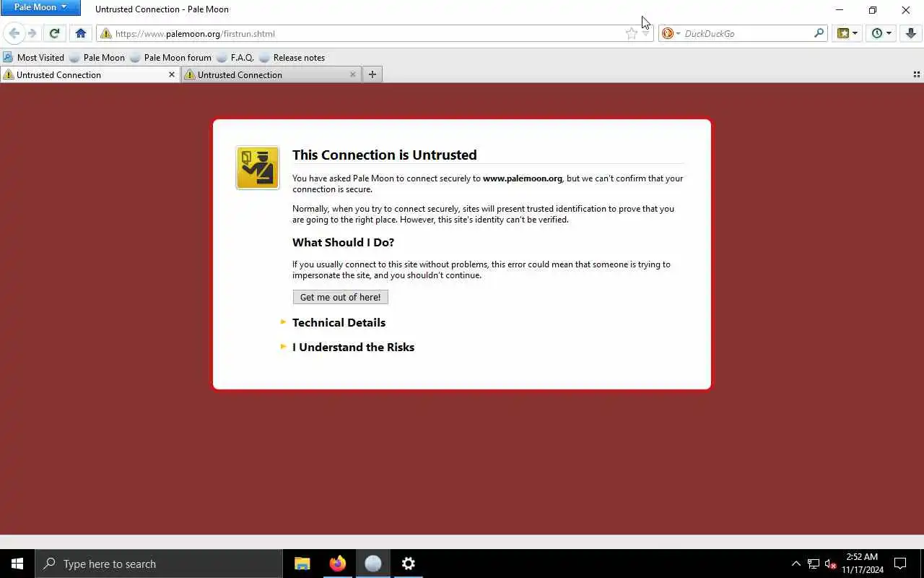Open the downloads arrow button
Screen dimensions: 924x578
pos(910,33)
